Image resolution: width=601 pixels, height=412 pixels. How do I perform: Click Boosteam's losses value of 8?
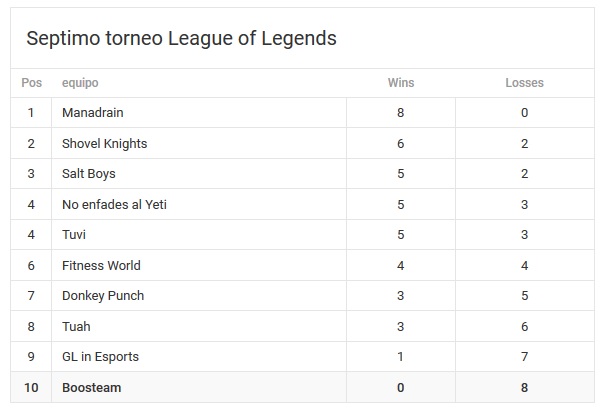(524, 387)
